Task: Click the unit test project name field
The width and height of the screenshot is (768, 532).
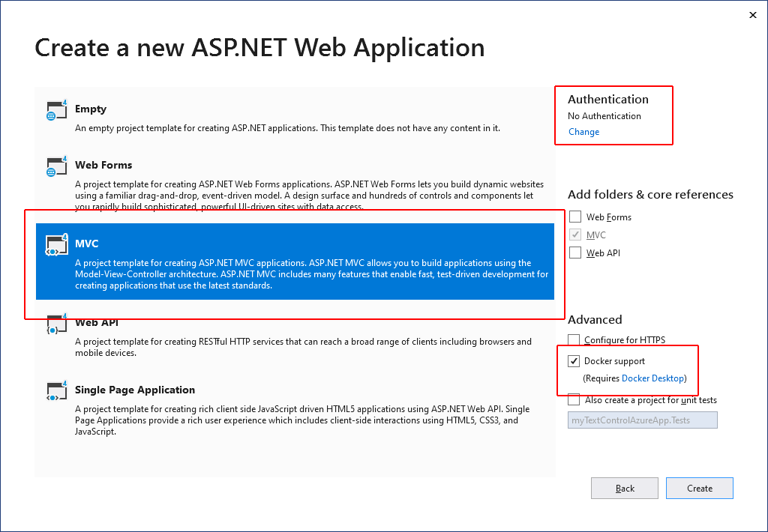Action: tap(643, 420)
